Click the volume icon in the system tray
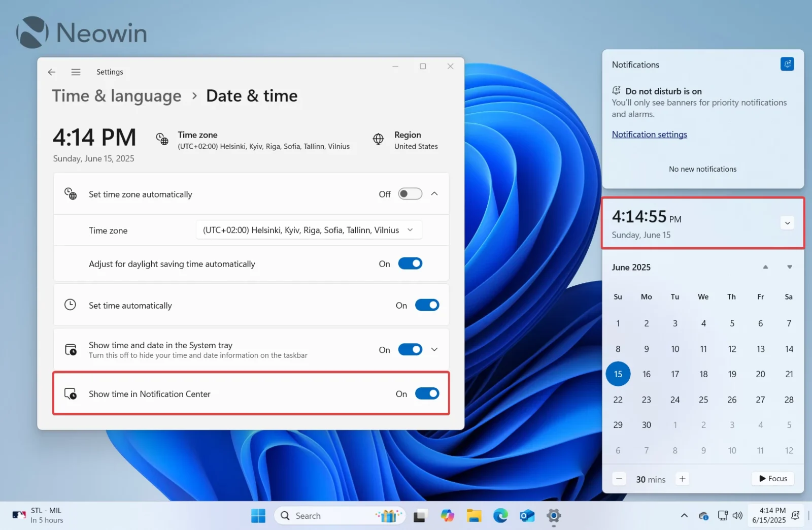 coord(737,515)
